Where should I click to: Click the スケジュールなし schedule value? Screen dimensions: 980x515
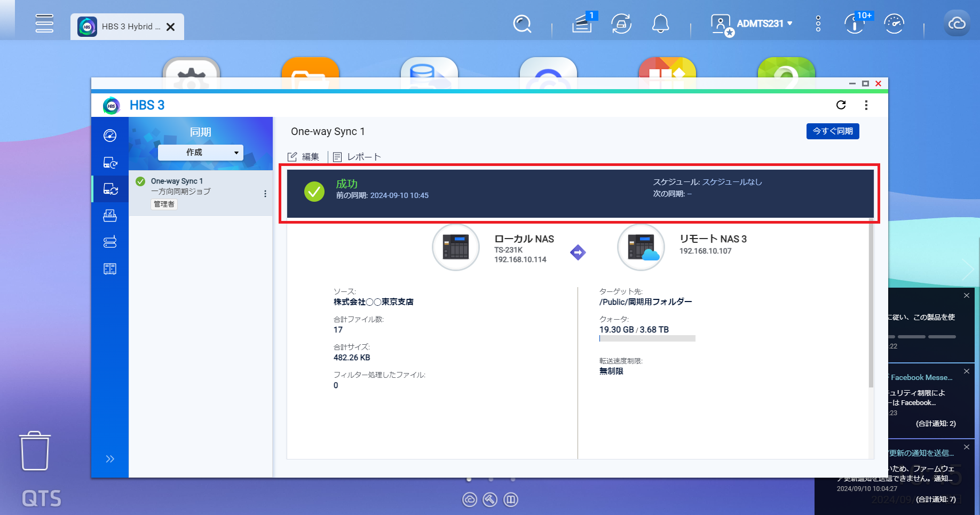[x=732, y=182]
